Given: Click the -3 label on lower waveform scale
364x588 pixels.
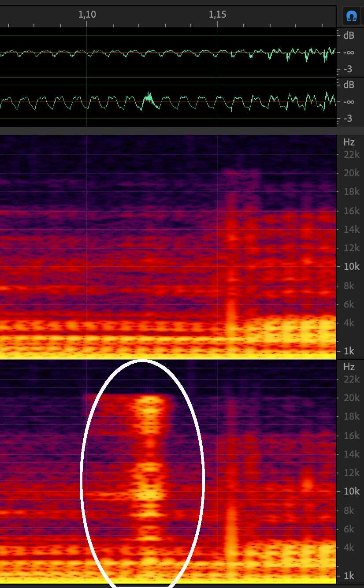Looking at the screenshot, I should click(348, 119).
